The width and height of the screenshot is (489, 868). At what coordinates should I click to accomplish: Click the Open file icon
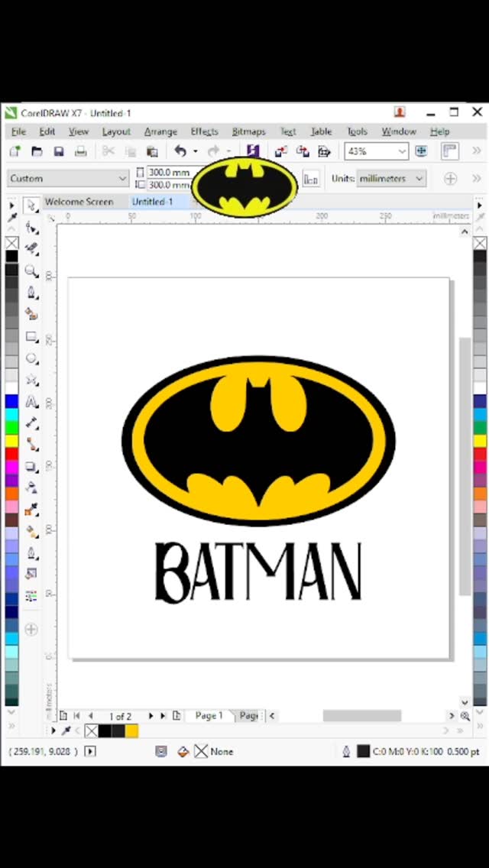click(x=37, y=151)
